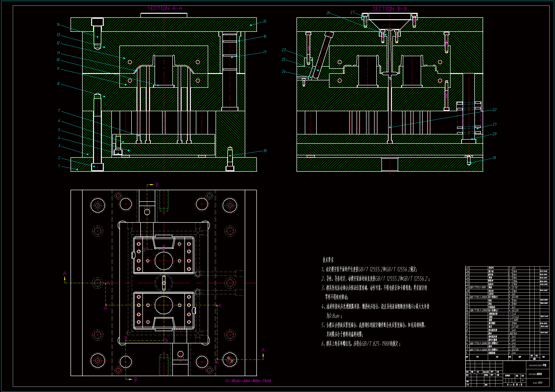Click the angled guide pin in Section B-B
This screenshot has width=555, height=392.
coord(323,56)
